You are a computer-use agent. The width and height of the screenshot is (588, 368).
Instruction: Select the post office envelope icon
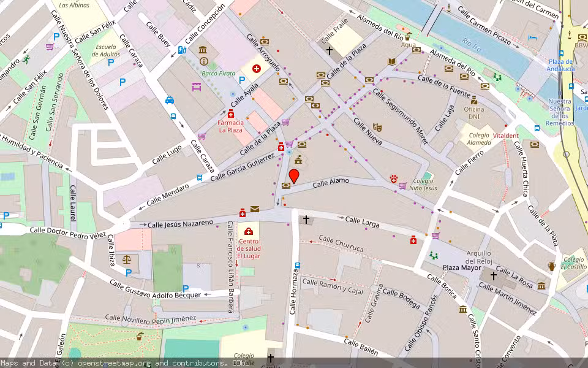[254, 209]
